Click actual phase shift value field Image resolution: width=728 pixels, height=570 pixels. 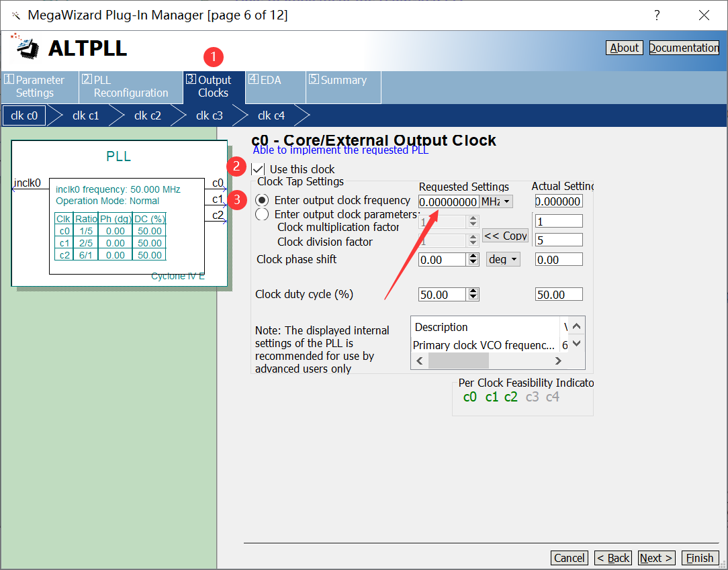[x=559, y=259]
